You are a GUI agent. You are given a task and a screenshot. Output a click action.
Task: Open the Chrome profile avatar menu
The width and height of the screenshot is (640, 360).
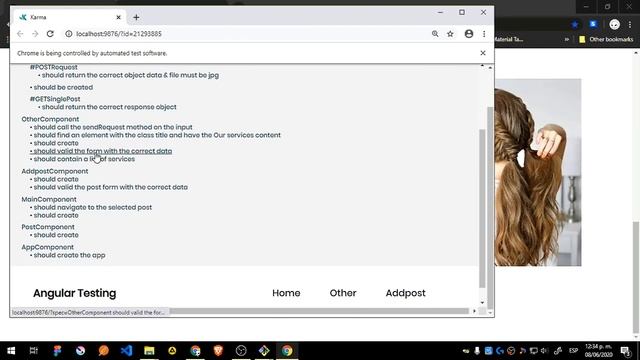469,34
